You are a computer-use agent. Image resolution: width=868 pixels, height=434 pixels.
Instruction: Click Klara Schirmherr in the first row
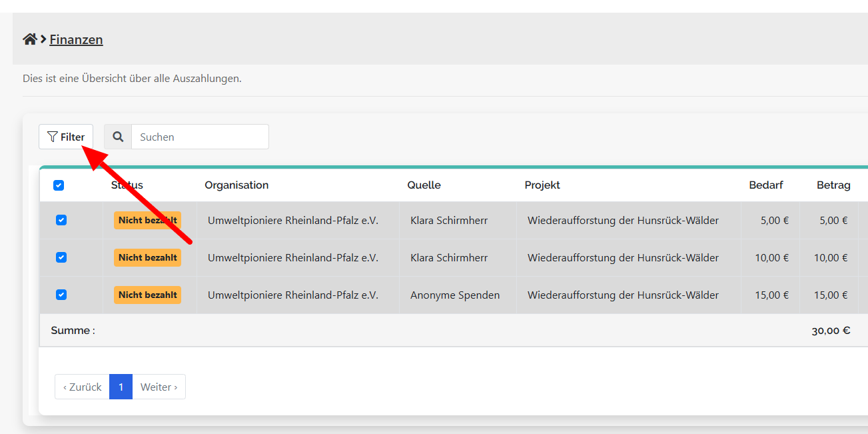click(449, 220)
